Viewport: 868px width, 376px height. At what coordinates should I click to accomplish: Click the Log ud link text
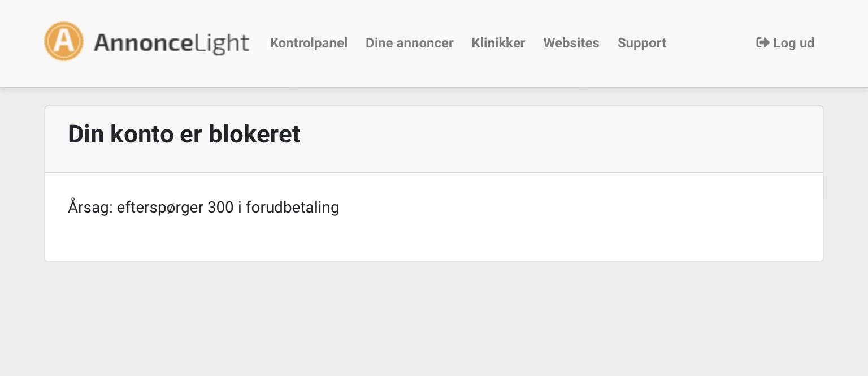[793, 43]
